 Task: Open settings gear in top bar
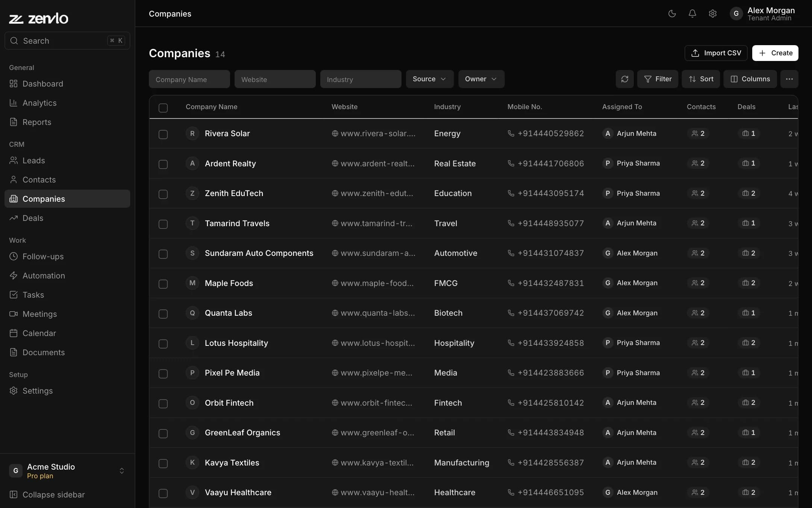[x=712, y=14]
